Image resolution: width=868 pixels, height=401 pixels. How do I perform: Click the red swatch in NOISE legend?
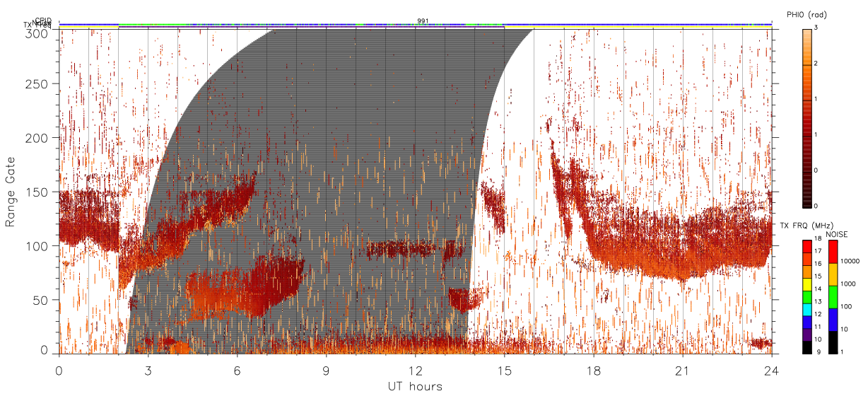(x=833, y=252)
